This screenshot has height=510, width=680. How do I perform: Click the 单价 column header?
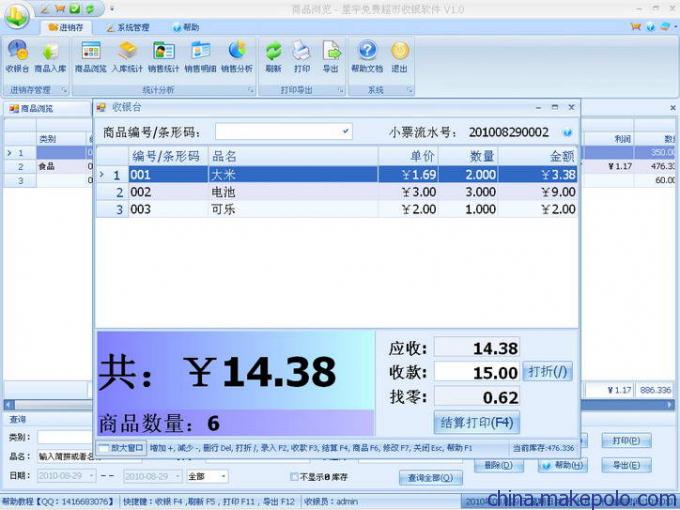click(x=408, y=156)
